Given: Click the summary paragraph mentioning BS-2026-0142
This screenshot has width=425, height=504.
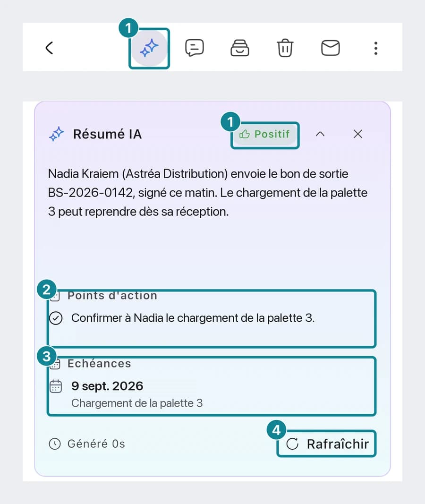Looking at the screenshot, I should (207, 193).
